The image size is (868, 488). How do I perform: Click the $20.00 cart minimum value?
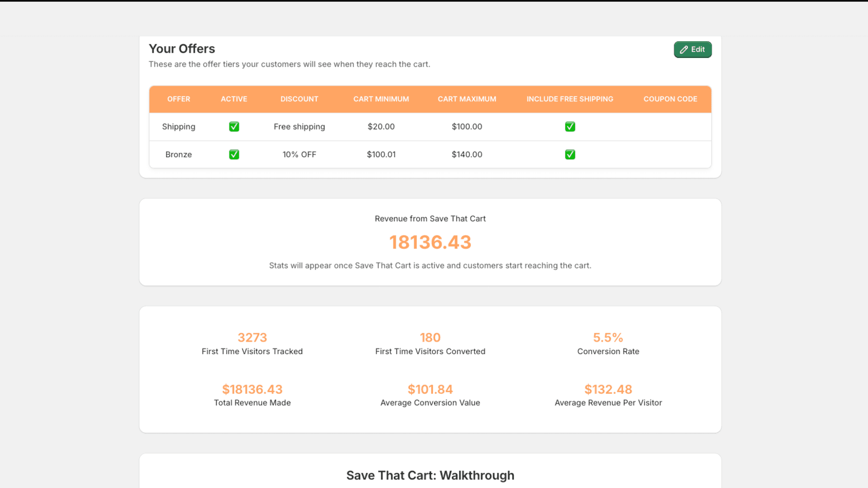(381, 126)
